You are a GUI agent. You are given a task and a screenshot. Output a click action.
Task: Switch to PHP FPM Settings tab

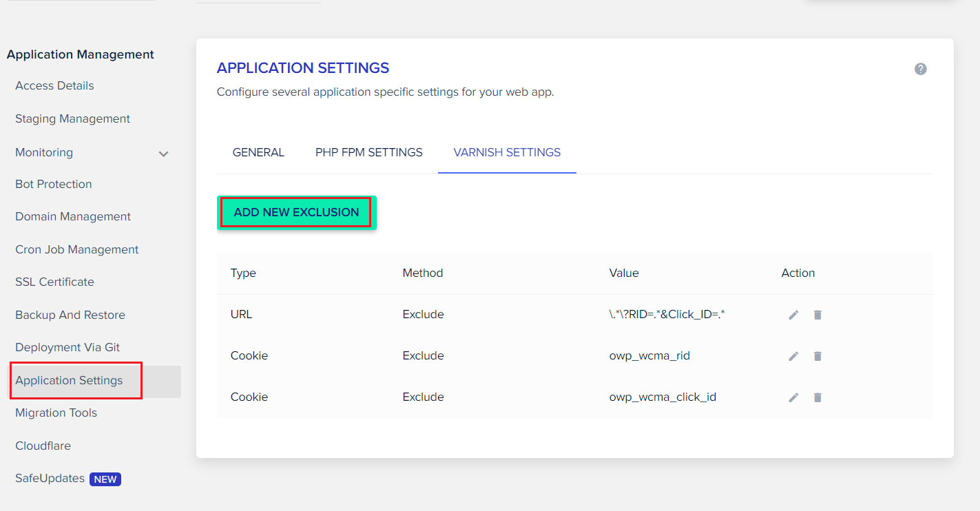click(x=369, y=152)
